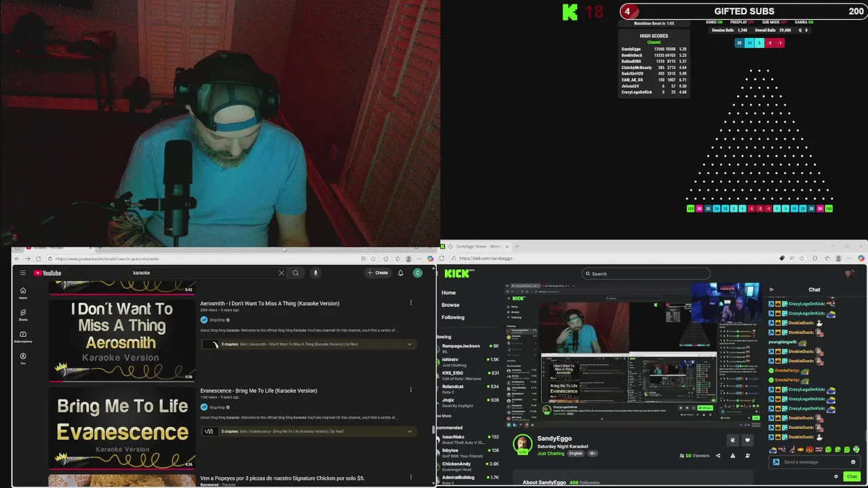Click the YouTube page vertical scrollbar

[x=434, y=430]
